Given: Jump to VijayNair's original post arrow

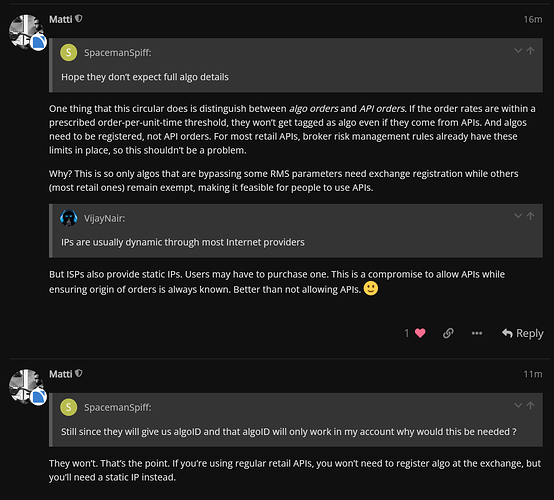Looking at the screenshot, I should click(530, 216).
